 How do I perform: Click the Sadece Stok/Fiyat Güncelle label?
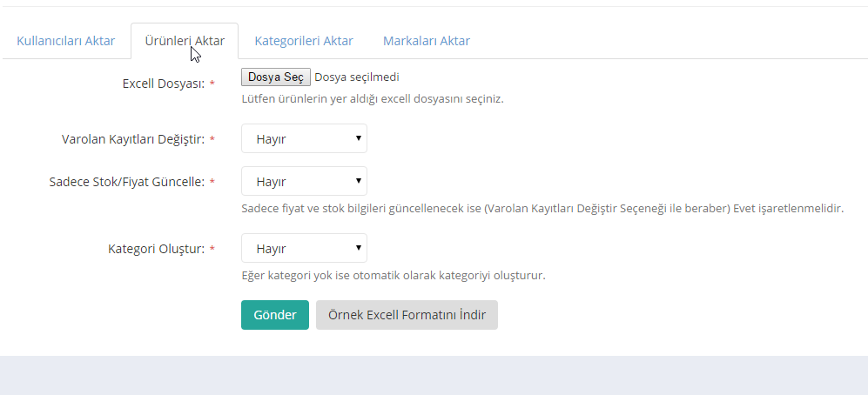[126, 182]
